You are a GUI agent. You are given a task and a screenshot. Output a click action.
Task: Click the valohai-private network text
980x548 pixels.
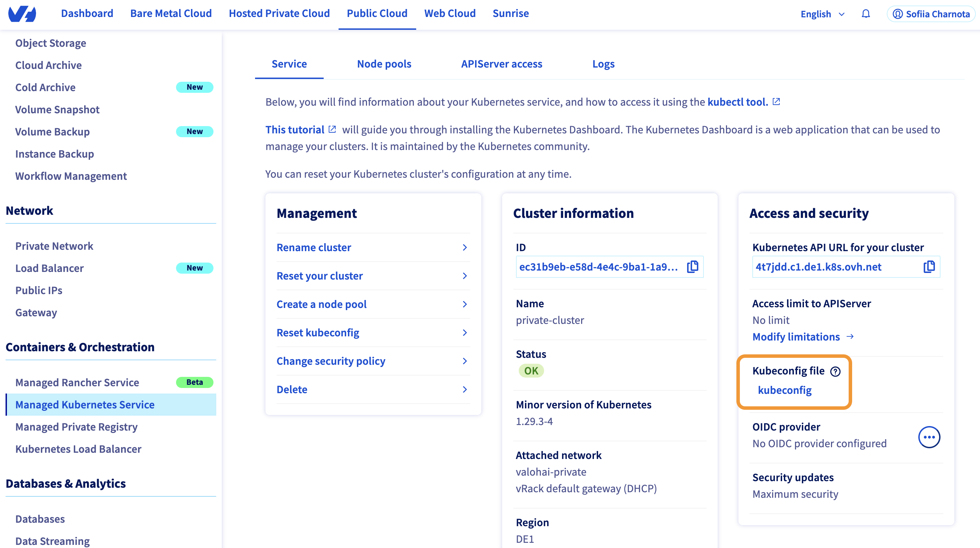[x=551, y=472]
